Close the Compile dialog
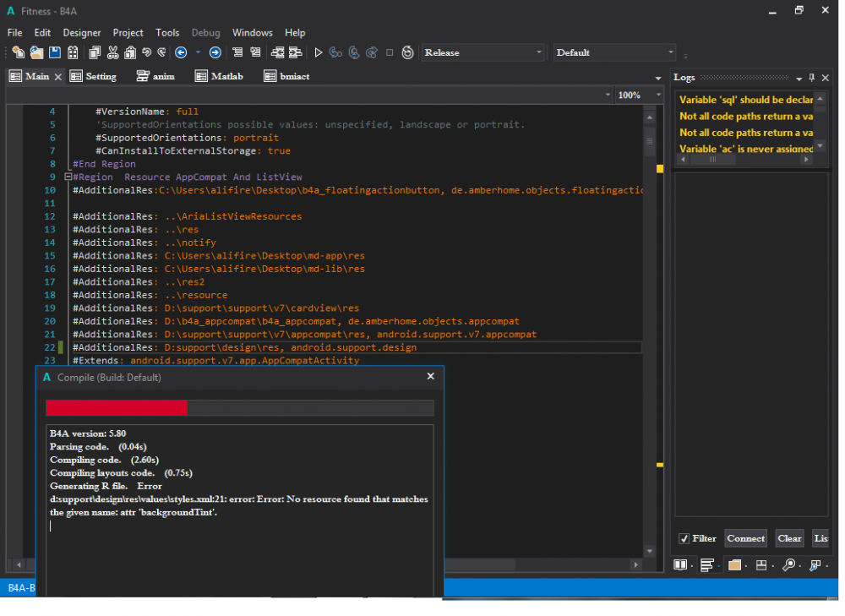 point(430,377)
